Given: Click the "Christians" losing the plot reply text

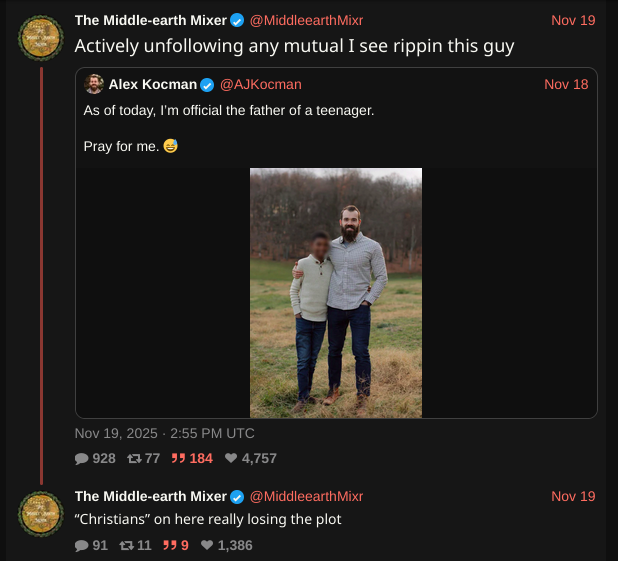Looking at the screenshot, I should pos(208,519).
